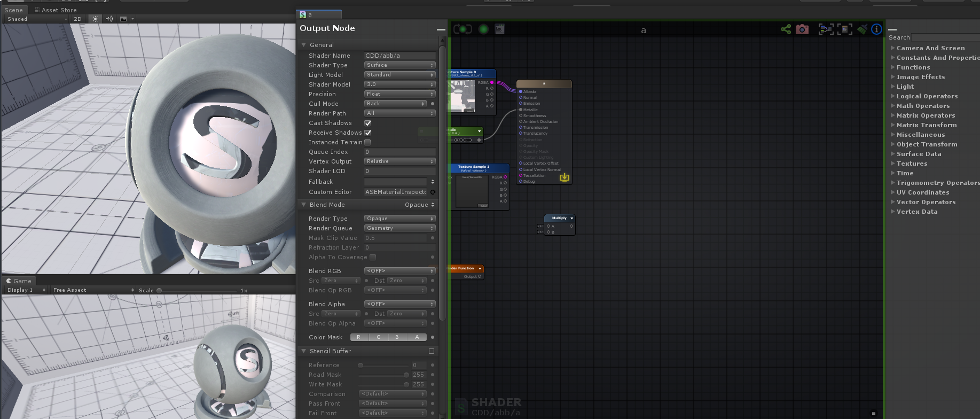Toggle the Cast Shadows checkbox
Image resolution: width=980 pixels, height=419 pixels.
click(x=367, y=123)
